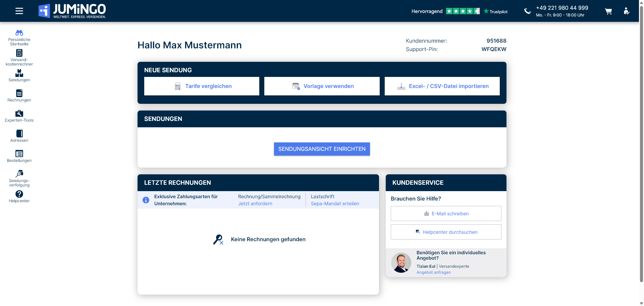Image resolution: width=644 pixels, height=306 pixels.
Task: Open the hamburger menu
Action: 19,11
